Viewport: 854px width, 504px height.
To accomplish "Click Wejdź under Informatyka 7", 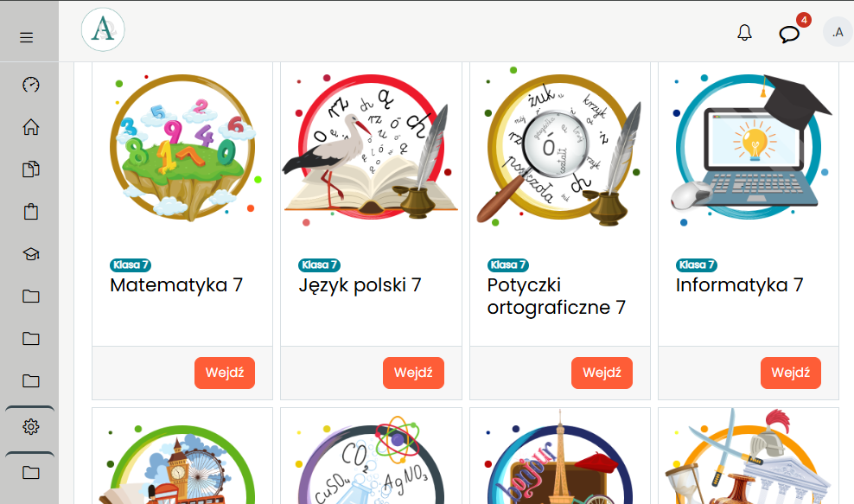I will tap(790, 373).
